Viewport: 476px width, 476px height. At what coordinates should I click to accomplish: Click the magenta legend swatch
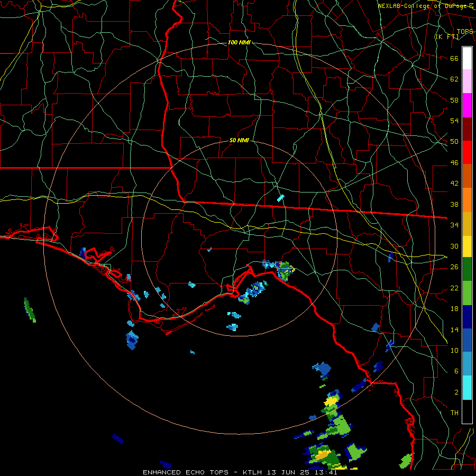(467, 105)
